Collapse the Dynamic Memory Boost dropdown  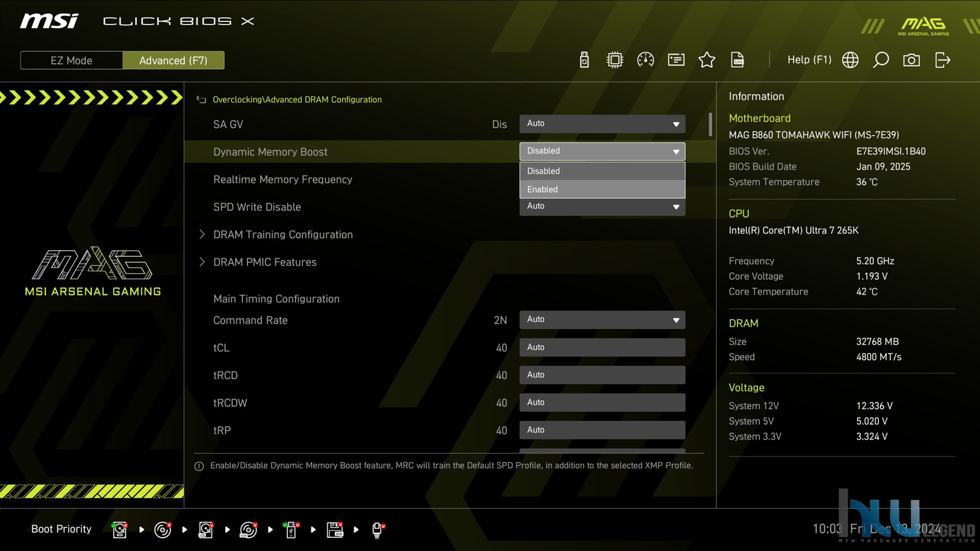602,151
